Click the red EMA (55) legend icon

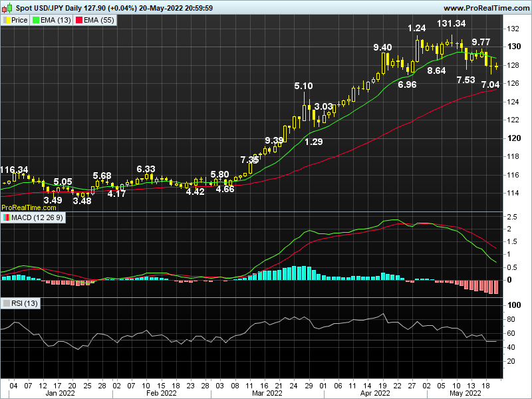tap(80, 19)
